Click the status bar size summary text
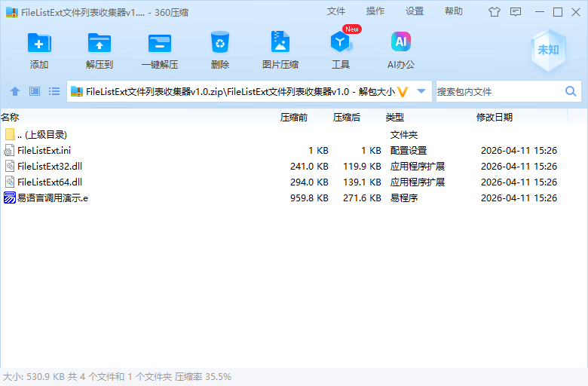The width and height of the screenshot is (588, 386). coord(117,377)
